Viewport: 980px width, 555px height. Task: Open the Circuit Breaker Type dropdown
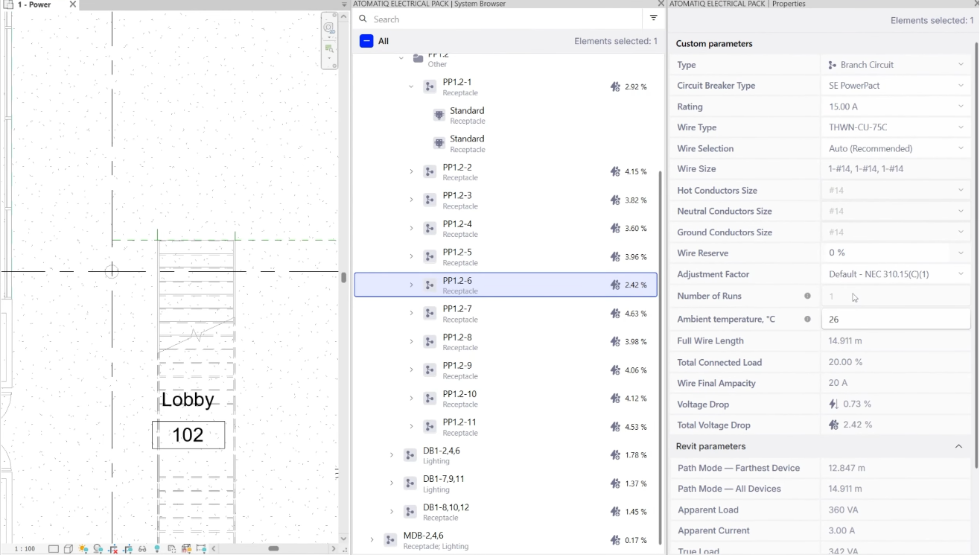[x=895, y=86]
